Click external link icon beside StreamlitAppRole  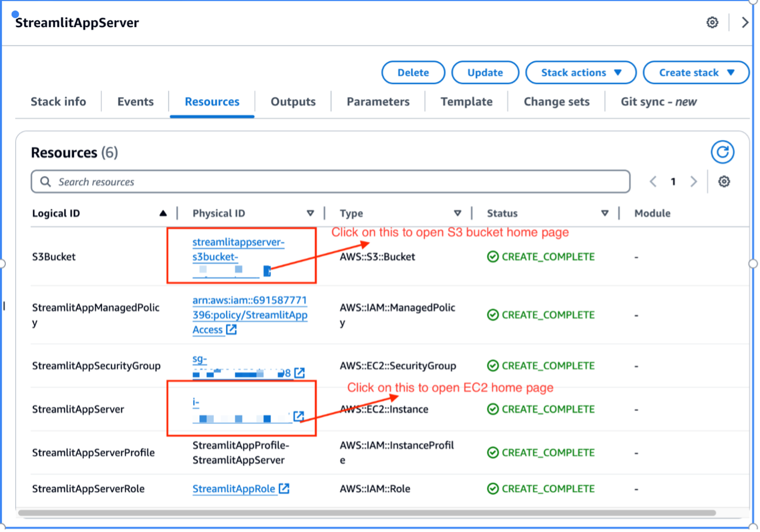point(284,489)
